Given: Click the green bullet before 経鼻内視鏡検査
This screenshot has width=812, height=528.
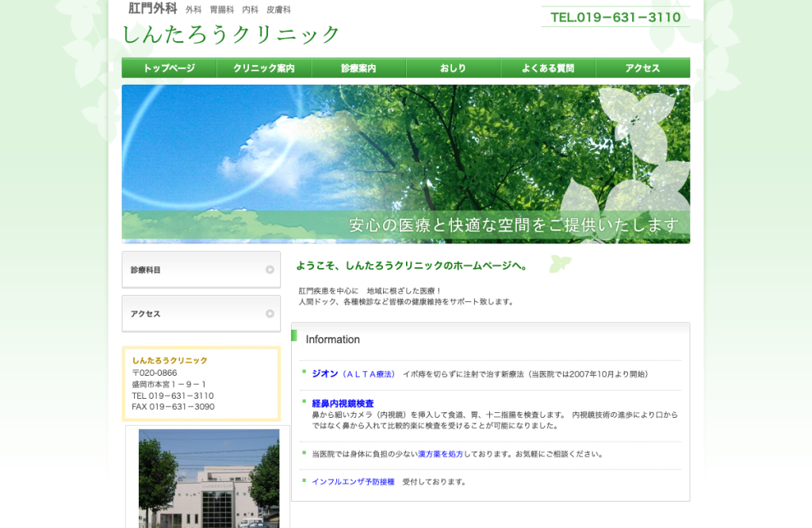Looking at the screenshot, I should click(304, 400).
